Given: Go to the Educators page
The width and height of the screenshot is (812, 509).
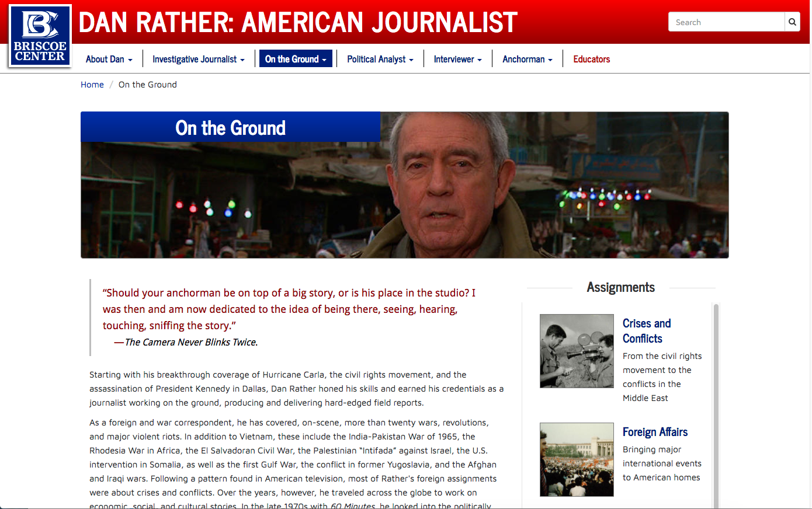Looking at the screenshot, I should click(x=592, y=59).
